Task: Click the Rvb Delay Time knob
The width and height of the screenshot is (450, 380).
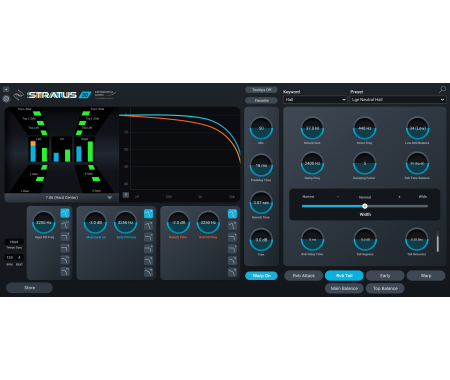Action: 312,239
